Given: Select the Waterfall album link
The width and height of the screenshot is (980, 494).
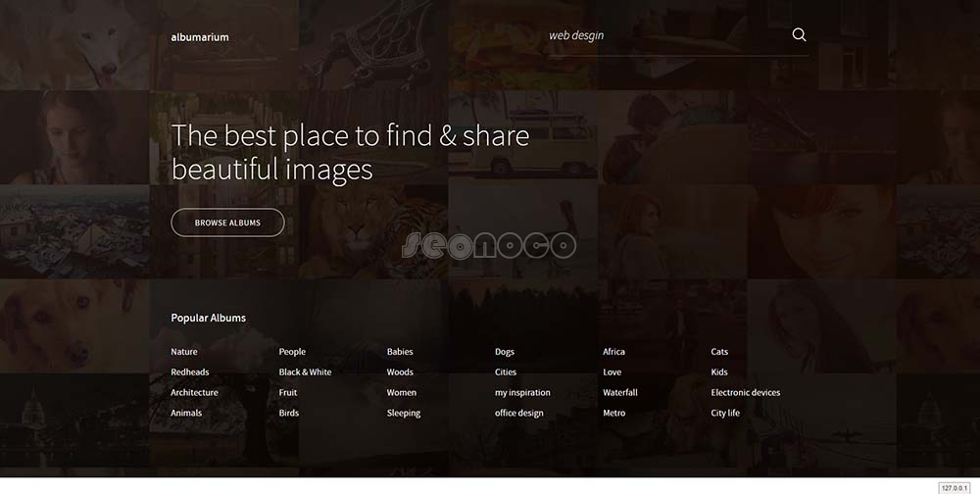Looking at the screenshot, I should [620, 393].
